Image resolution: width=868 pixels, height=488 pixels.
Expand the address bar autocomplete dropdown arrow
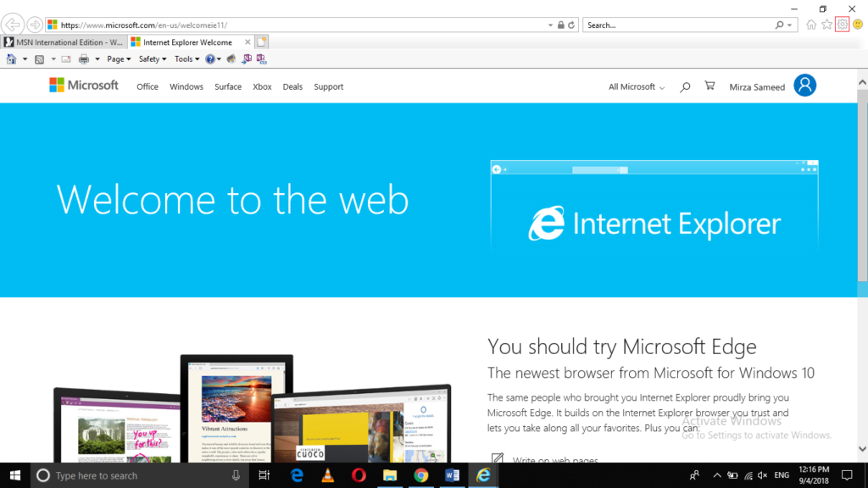click(x=550, y=25)
